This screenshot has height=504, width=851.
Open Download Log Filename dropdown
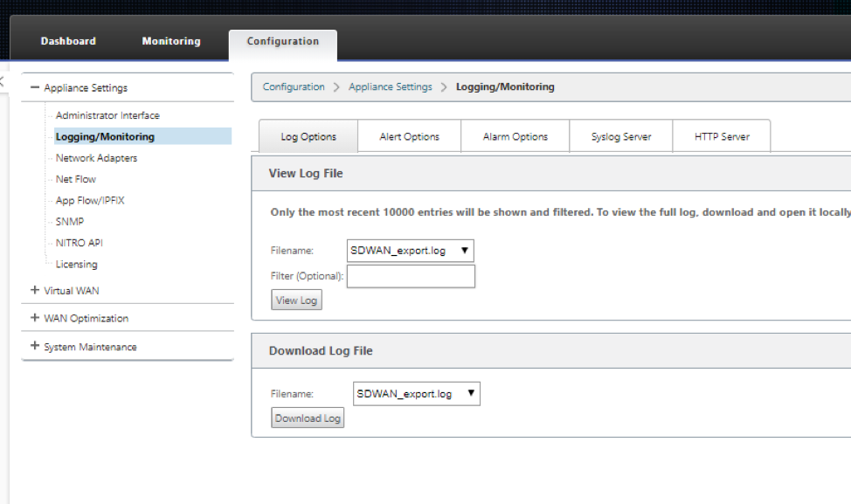(x=416, y=394)
